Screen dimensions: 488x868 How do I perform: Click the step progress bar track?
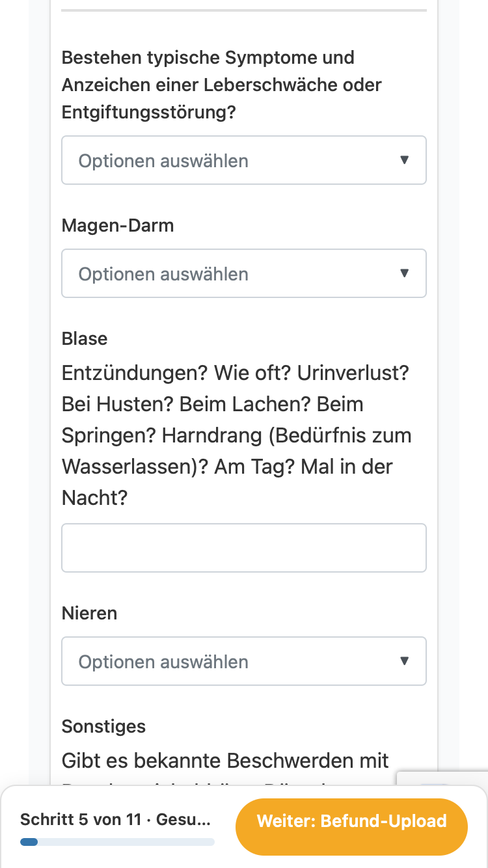coord(117,842)
